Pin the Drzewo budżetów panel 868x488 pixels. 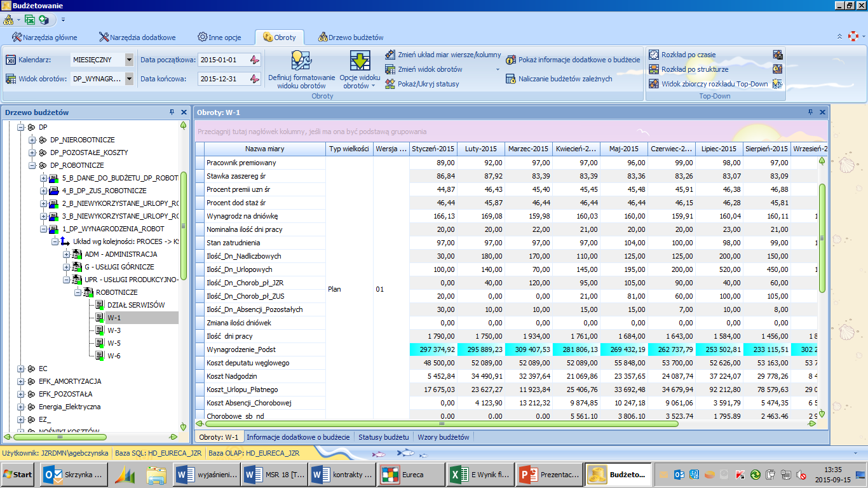pos(172,112)
